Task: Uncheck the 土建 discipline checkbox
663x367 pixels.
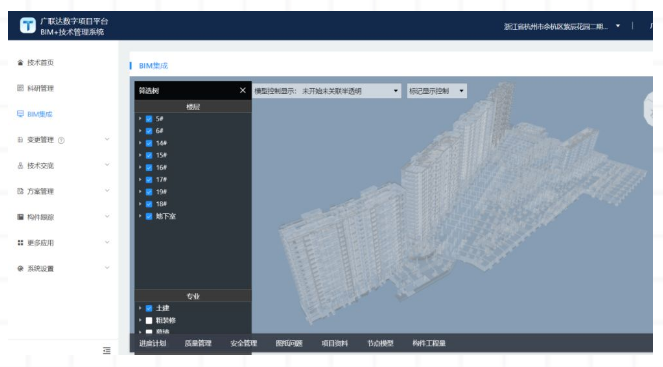Action: pyautogui.click(x=149, y=308)
